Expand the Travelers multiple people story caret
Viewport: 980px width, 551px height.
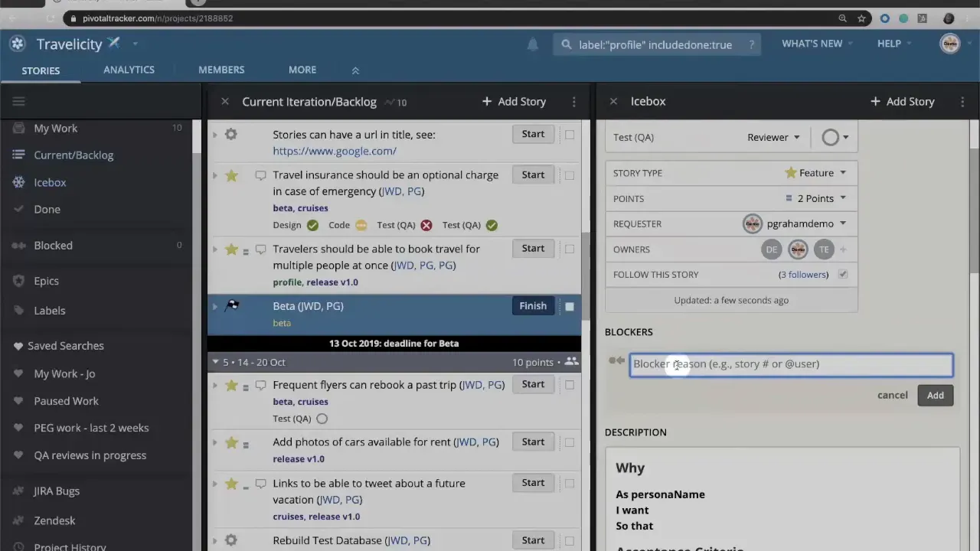[215, 249]
